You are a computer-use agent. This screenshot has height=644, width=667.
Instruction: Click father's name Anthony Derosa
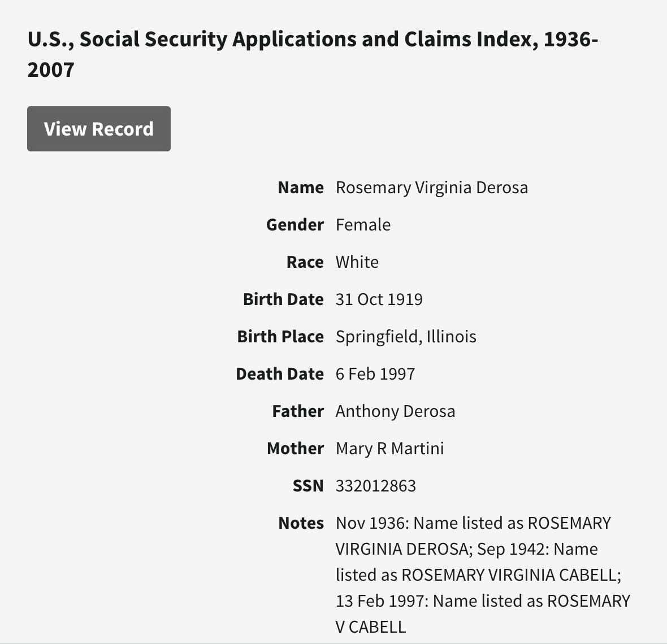tap(395, 411)
